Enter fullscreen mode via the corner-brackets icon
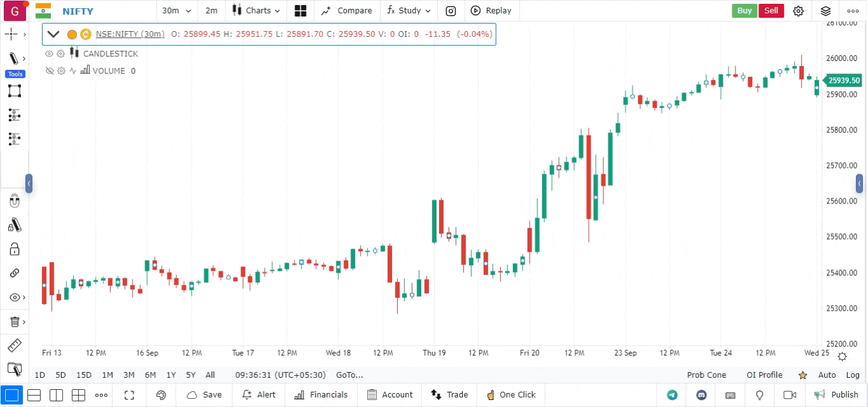 [x=129, y=395]
